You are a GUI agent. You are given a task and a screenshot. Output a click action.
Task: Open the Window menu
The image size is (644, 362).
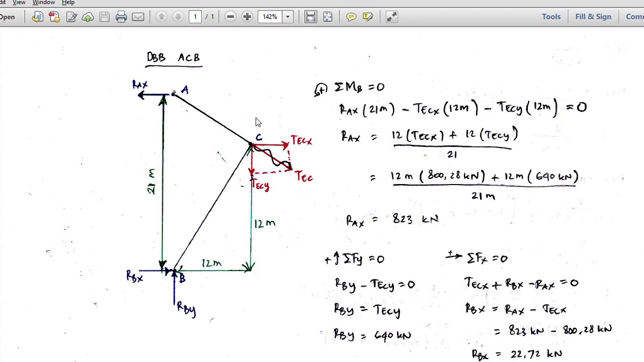[x=44, y=3]
